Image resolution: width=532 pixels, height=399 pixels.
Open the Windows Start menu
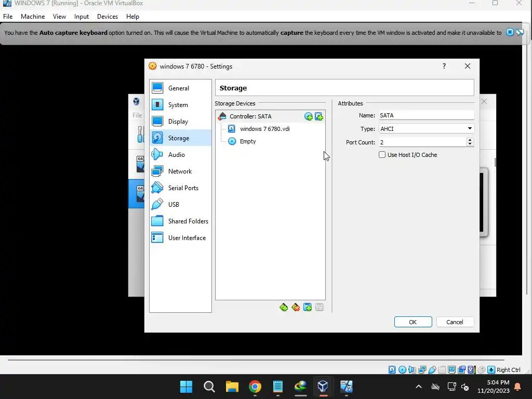[187, 387]
